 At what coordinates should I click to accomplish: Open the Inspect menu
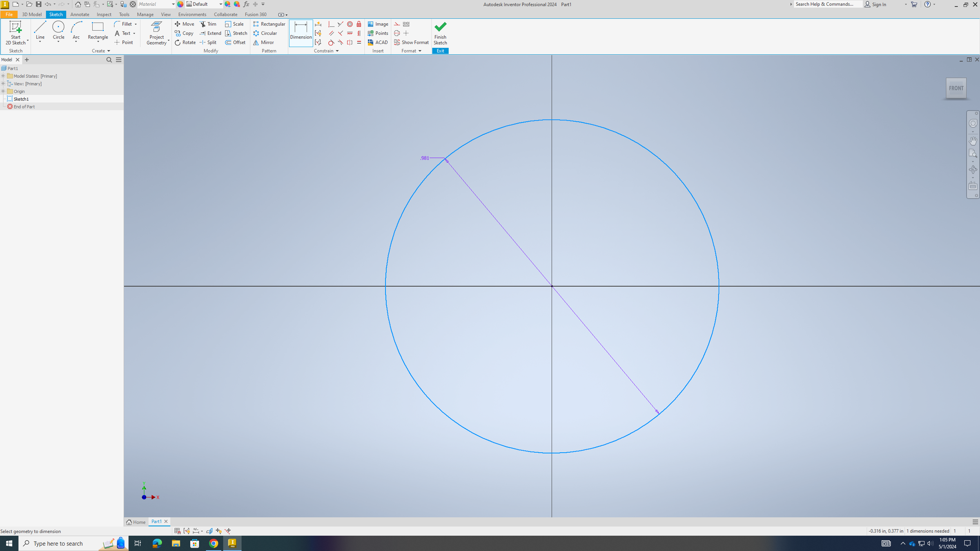pos(104,14)
